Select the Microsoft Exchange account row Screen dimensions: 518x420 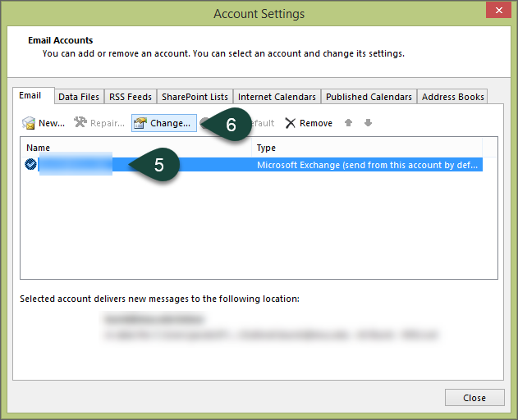(x=368, y=165)
